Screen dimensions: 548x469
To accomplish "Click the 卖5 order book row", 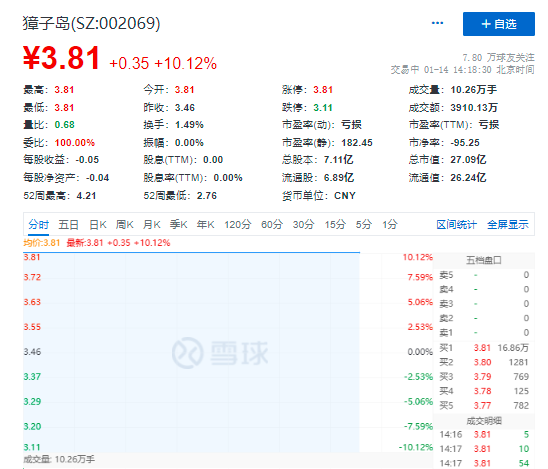I will coord(484,275).
